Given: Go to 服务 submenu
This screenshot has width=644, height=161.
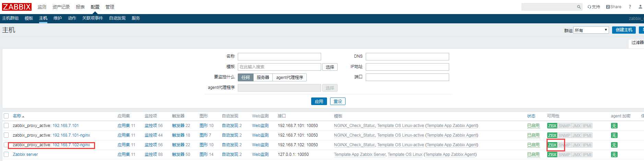Looking at the screenshot, I should pos(136,18).
